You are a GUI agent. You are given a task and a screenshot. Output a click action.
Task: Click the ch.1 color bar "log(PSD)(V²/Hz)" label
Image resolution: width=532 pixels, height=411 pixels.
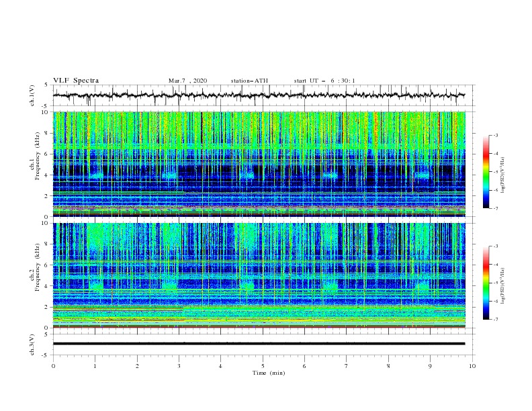pyautogui.click(x=503, y=175)
